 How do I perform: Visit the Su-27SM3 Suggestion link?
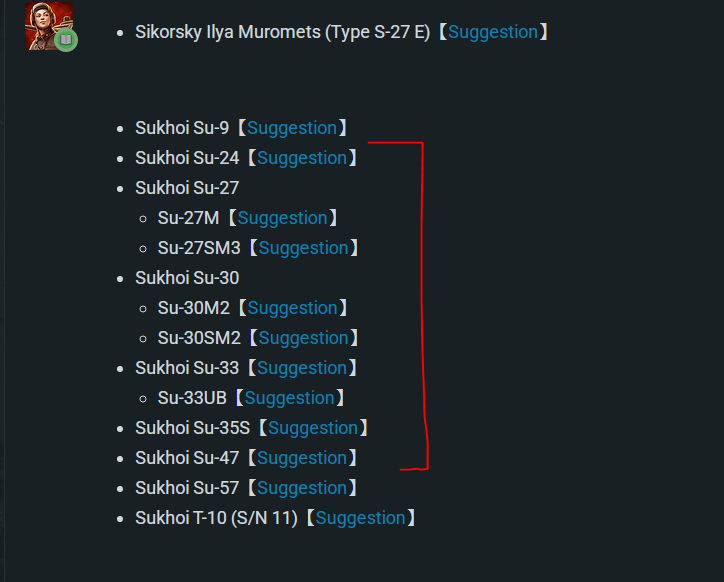(x=303, y=248)
